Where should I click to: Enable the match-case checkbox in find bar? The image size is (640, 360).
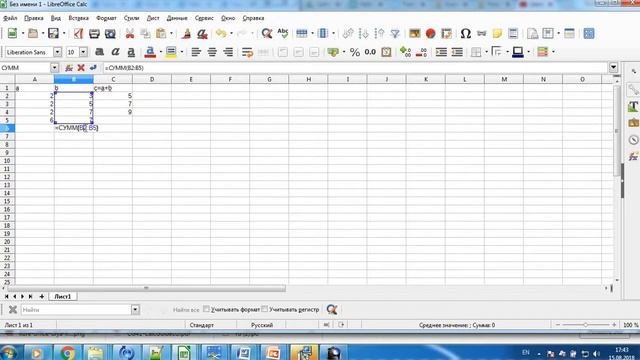coord(264,309)
